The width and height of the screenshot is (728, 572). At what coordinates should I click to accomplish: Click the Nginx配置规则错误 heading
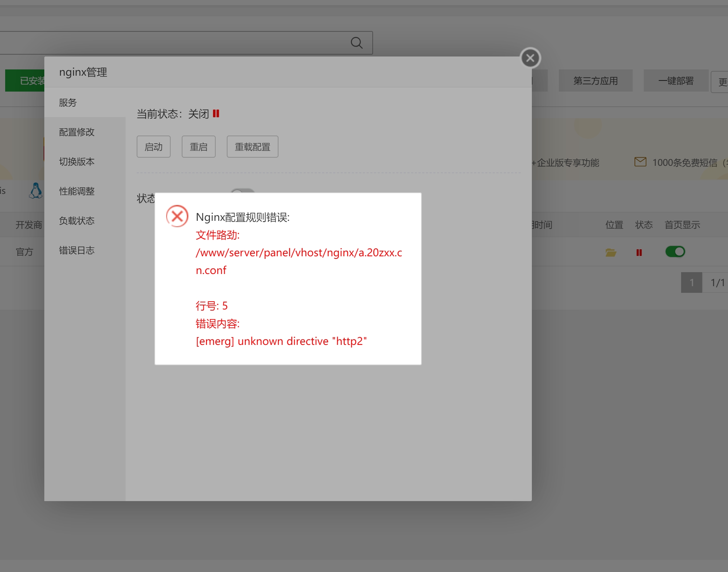point(243,217)
